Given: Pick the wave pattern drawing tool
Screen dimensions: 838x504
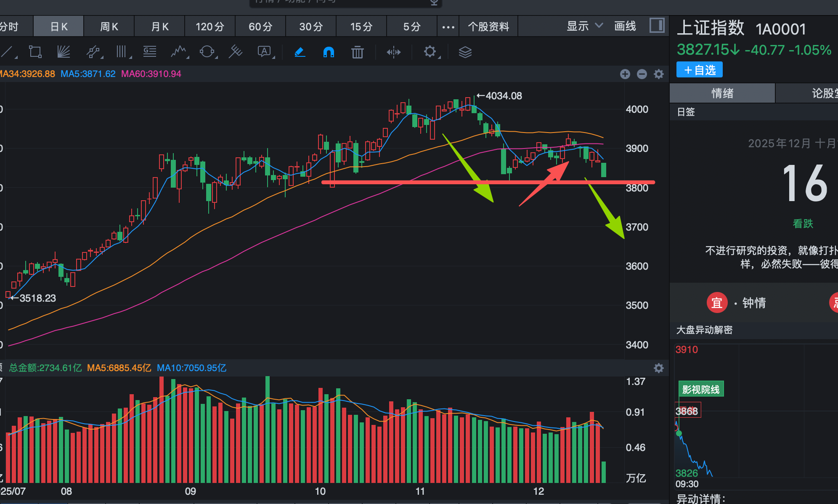Looking at the screenshot, I should pos(179,52).
